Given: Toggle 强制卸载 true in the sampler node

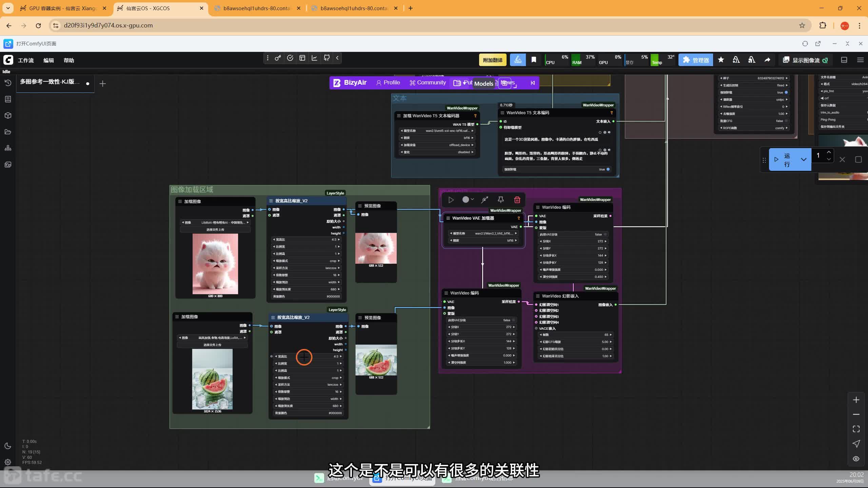Looking at the screenshot, I should [x=754, y=93].
